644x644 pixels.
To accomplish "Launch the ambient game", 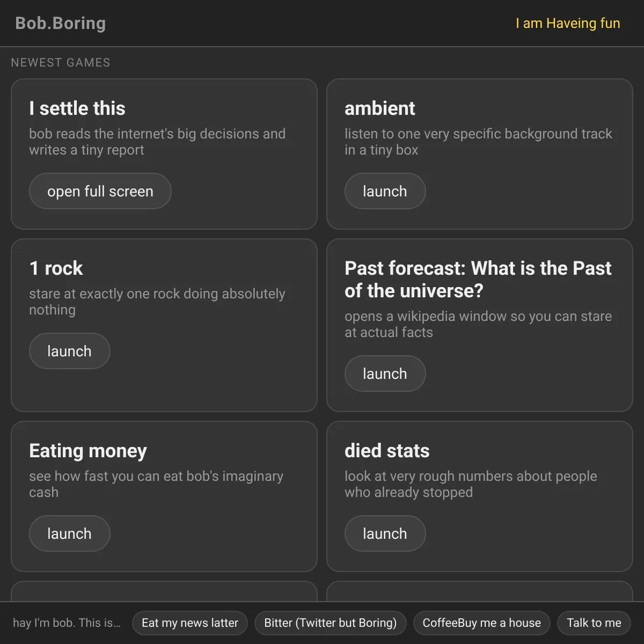I will coord(385,191).
